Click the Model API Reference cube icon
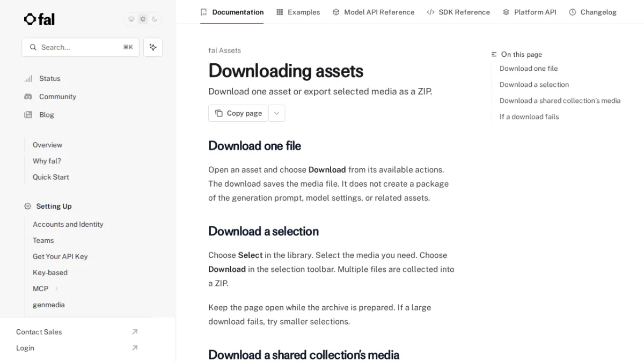This screenshot has width=644, height=362. [336, 12]
